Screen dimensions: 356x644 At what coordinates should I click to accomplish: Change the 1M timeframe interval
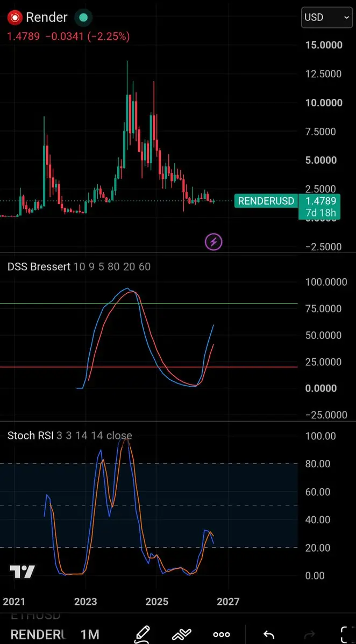click(x=89, y=634)
